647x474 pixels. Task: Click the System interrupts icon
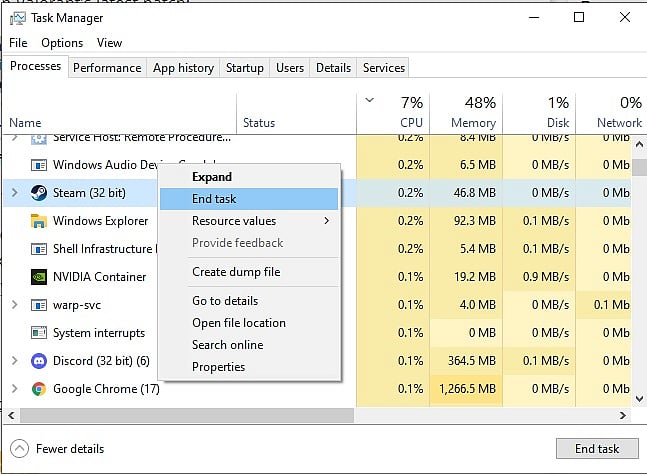pos(39,333)
